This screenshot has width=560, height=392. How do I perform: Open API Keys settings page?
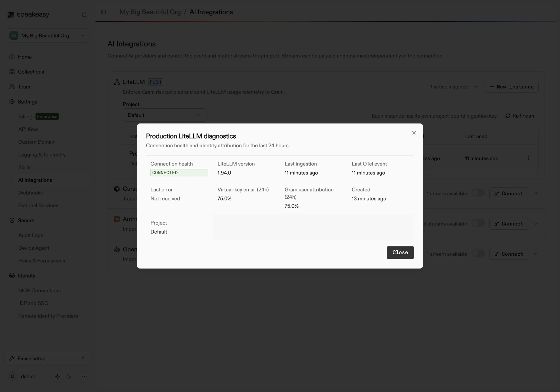click(x=28, y=129)
